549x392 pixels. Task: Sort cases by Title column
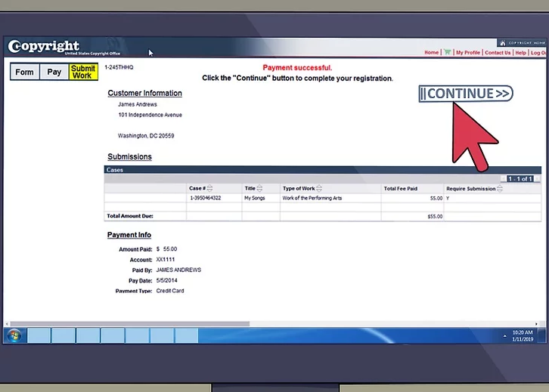259,188
